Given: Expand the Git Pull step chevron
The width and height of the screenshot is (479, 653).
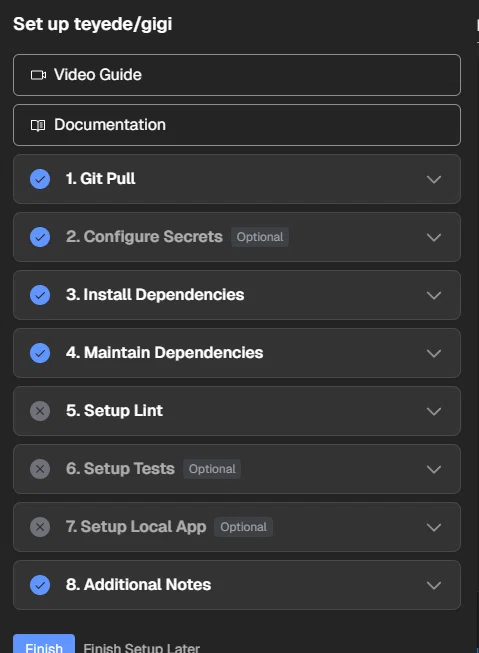Looking at the screenshot, I should 434,179.
